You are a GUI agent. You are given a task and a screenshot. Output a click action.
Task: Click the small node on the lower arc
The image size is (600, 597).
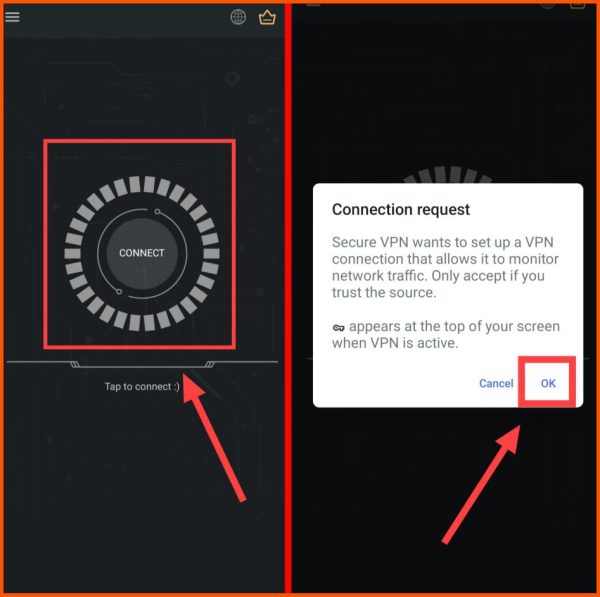[x=119, y=292]
